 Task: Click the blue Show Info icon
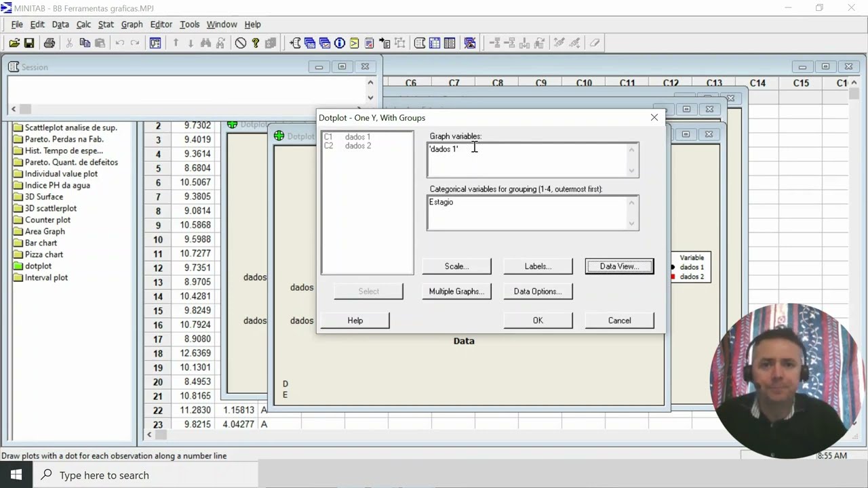point(340,43)
